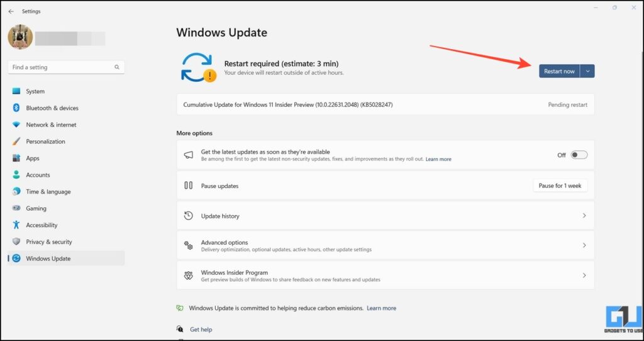Open Windows Insider Program chevron
This screenshot has height=341, width=644.
(584, 276)
